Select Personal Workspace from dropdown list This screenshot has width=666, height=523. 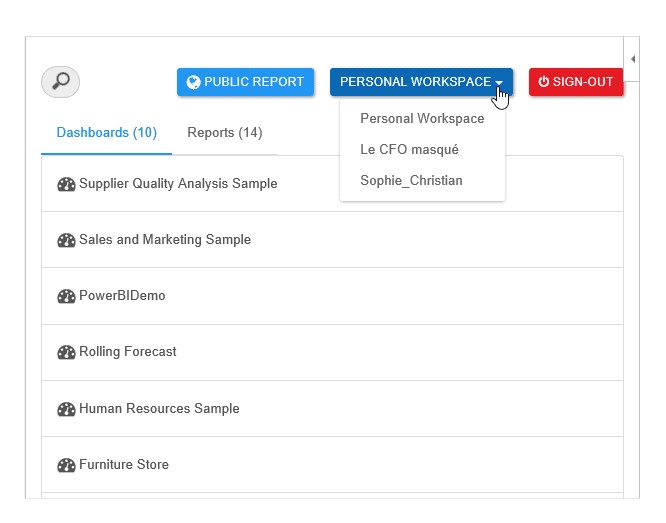coord(422,119)
